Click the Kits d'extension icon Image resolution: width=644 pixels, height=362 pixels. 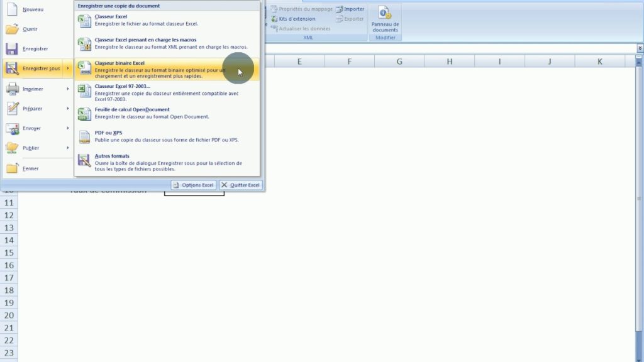274,19
